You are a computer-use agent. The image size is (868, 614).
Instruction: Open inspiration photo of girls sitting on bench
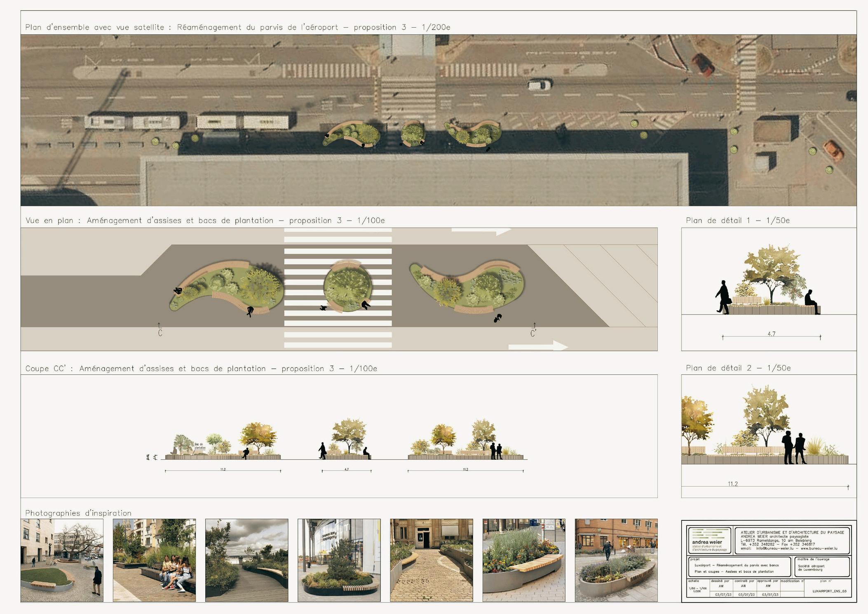154,560
